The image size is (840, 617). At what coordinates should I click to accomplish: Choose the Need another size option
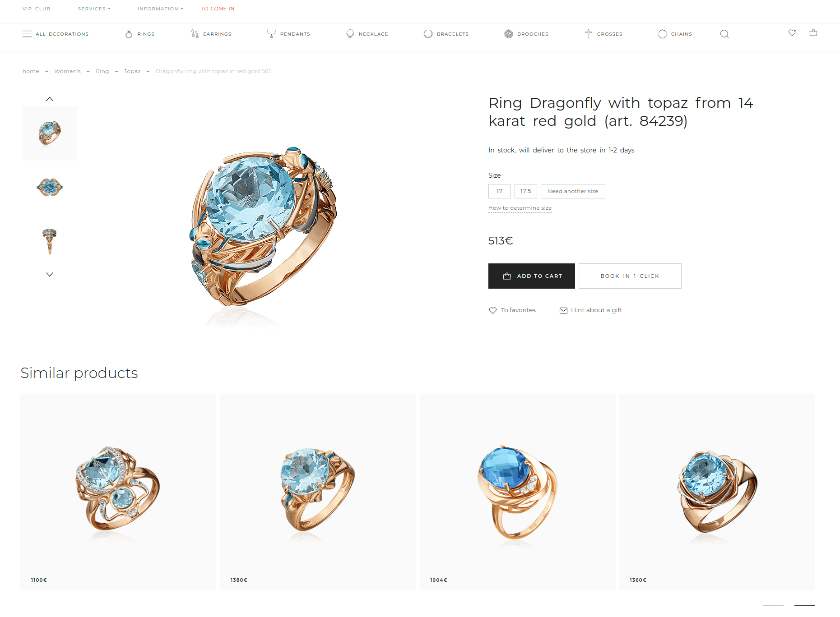pos(573,191)
